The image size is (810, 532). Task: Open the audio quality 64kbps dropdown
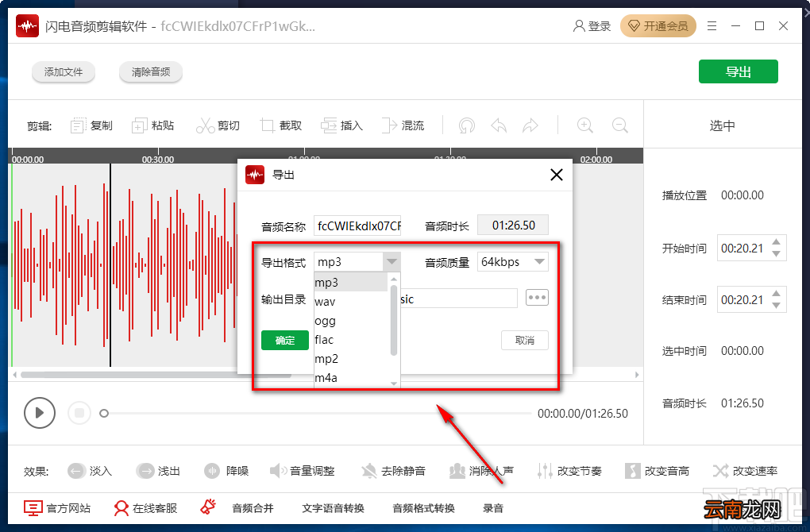point(512,262)
